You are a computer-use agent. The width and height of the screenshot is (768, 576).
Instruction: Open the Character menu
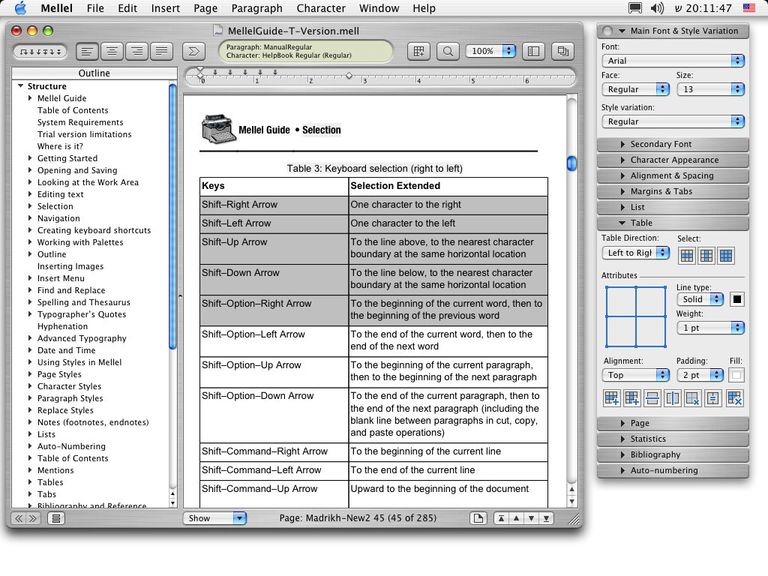coord(321,8)
